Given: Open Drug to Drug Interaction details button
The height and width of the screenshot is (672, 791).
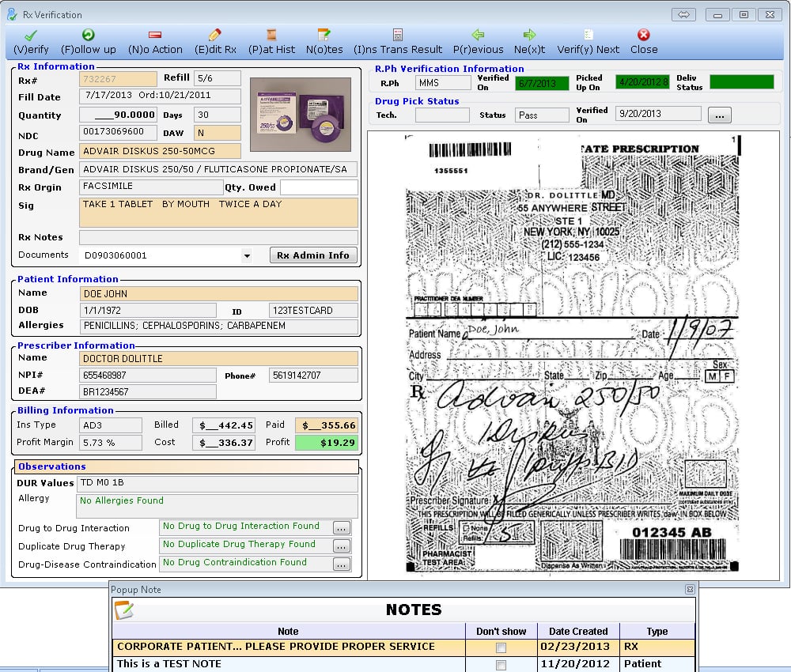Looking at the screenshot, I should pos(341,528).
